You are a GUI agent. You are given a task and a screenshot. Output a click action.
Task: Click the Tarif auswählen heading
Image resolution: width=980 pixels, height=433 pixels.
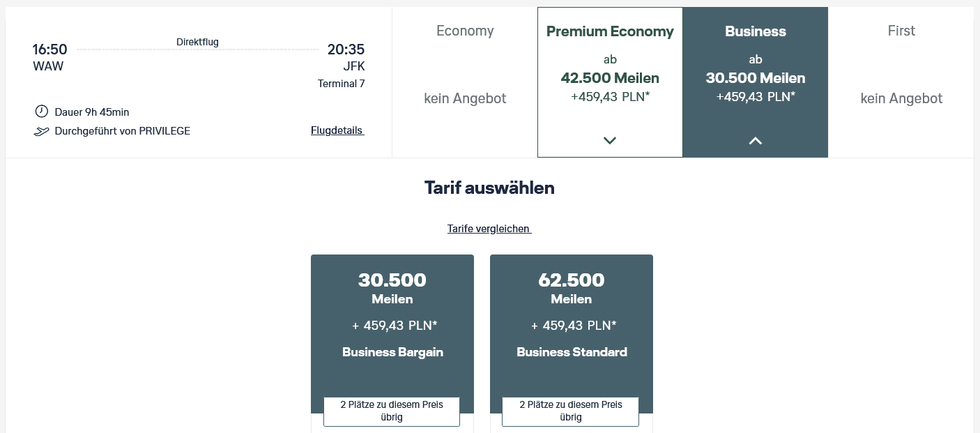coord(489,188)
